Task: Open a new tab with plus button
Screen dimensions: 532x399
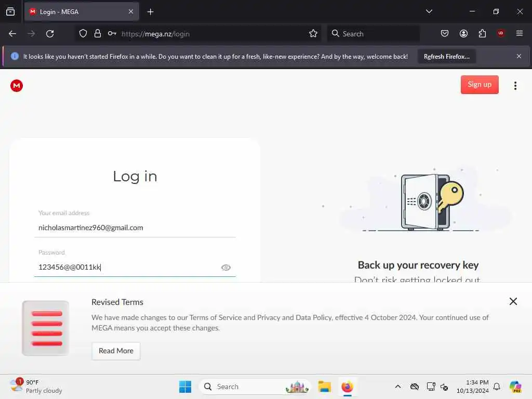Action: tap(150, 12)
